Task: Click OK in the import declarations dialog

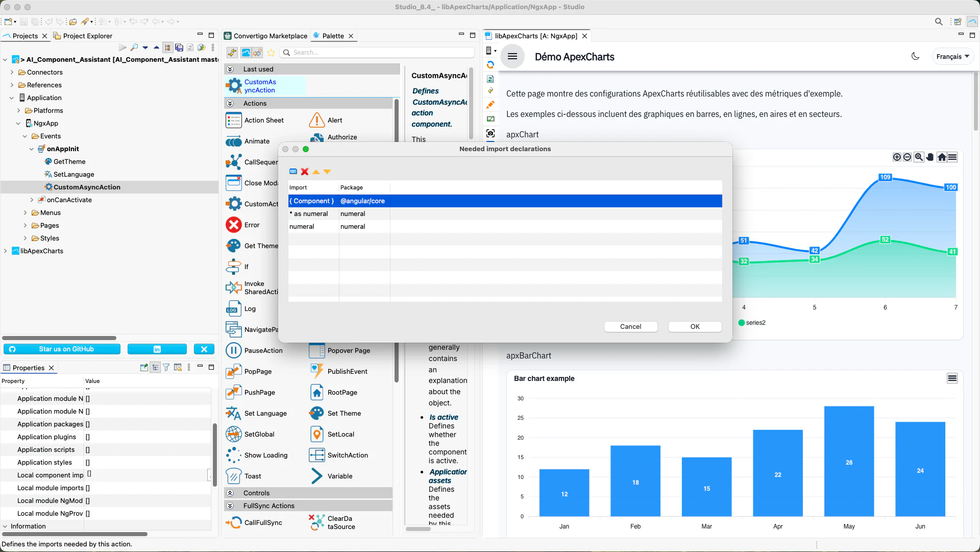Action: tap(694, 326)
